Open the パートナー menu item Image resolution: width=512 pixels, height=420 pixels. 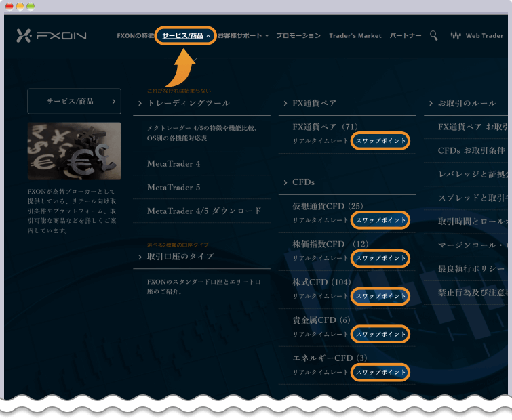(406, 35)
